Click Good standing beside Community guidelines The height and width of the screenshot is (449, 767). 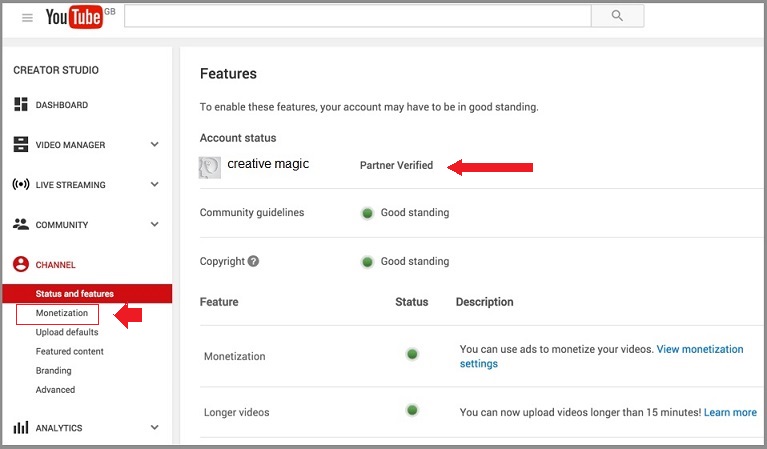click(x=415, y=213)
